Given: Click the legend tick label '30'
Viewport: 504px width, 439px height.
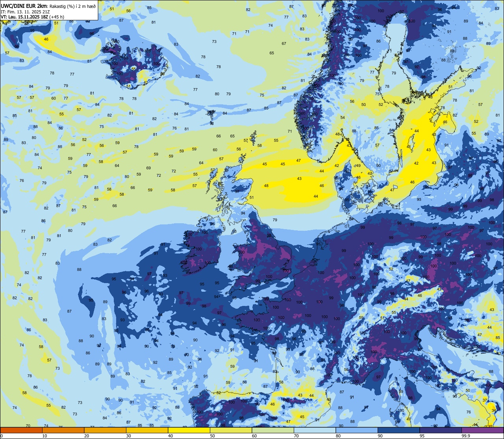Looking at the screenshot, I should pos(128,436).
